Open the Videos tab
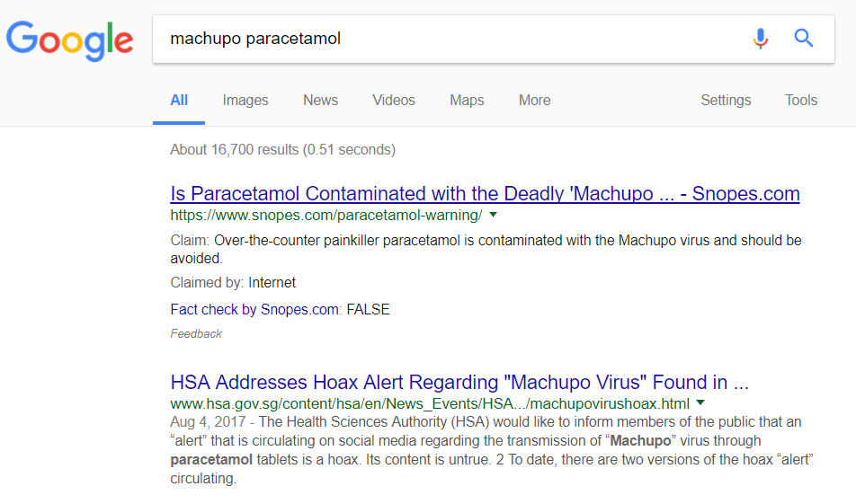The height and width of the screenshot is (504, 856). (394, 101)
